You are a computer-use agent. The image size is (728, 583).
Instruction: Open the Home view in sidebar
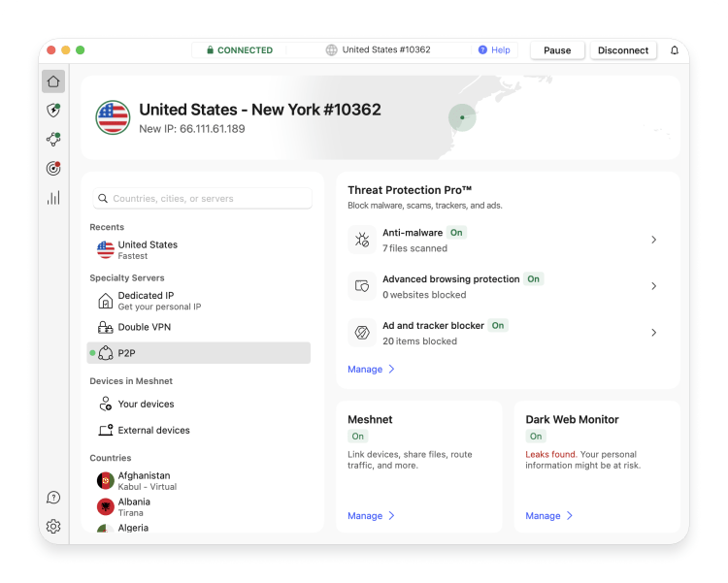tap(53, 81)
